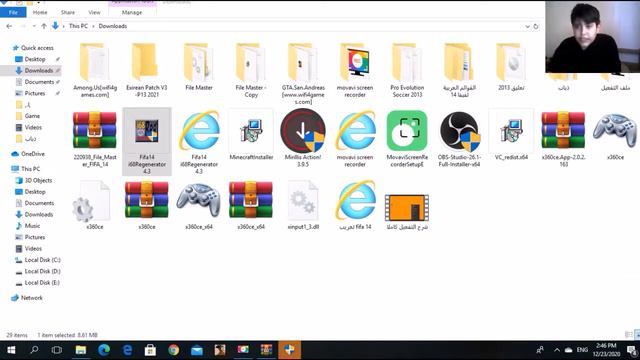Open recent locations dropdown arrow
Image resolution: width=640 pixels, height=360 pixels.
(34, 26)
